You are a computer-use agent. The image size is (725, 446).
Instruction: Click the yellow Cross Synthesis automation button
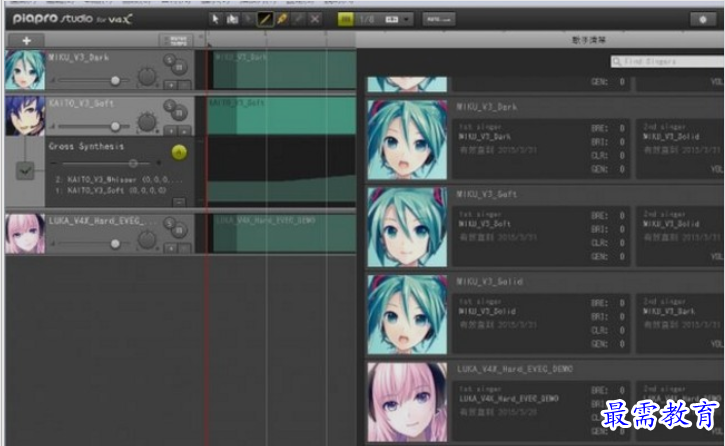(179, 152)
